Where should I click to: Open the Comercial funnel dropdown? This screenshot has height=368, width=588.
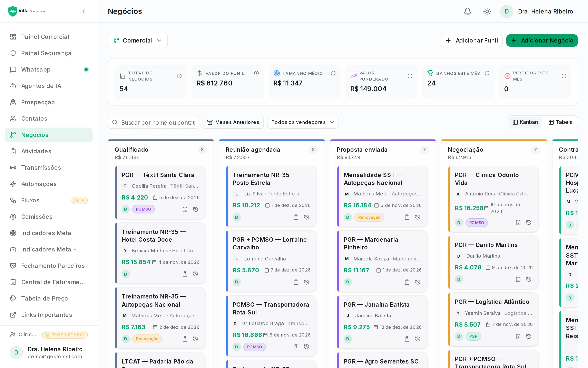tap(138, 40)
